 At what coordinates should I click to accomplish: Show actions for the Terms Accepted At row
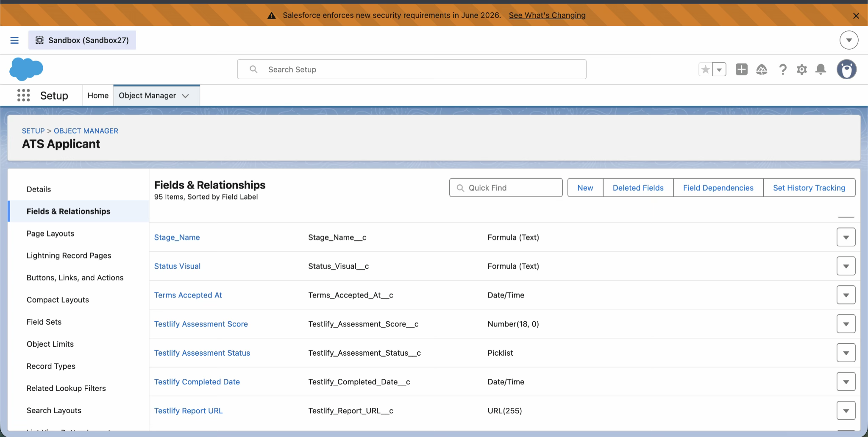click(846, 295)
